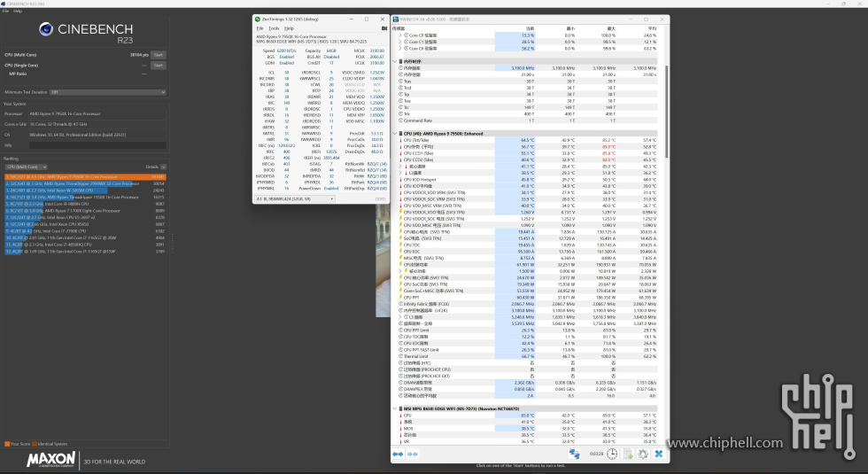Open Cinebench File menu
Viewport: 868px width, 474px height.
pos(5,11)
